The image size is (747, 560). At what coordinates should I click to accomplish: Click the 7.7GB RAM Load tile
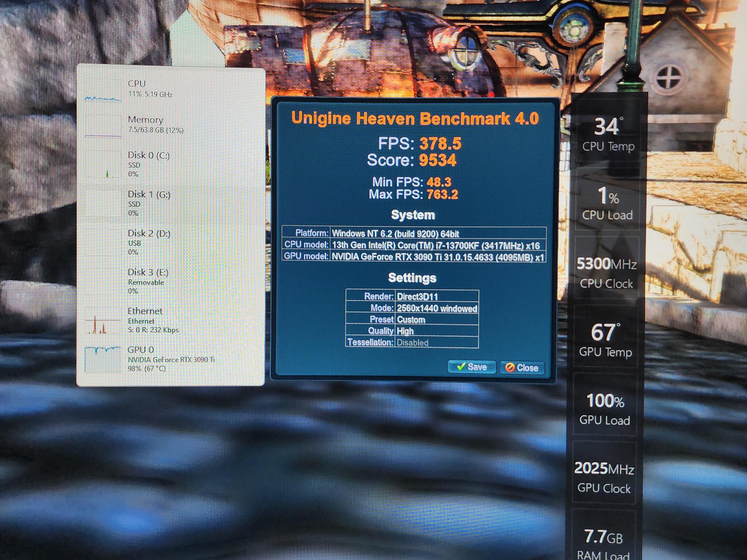(603, 540)
